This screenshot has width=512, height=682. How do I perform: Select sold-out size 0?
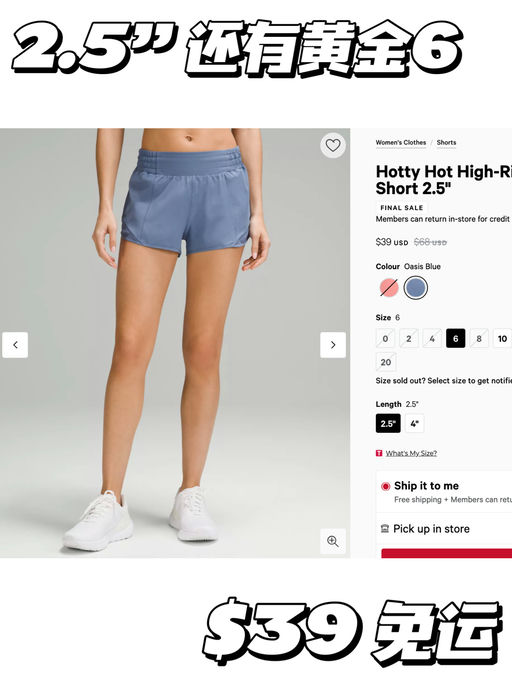(385, 338)
